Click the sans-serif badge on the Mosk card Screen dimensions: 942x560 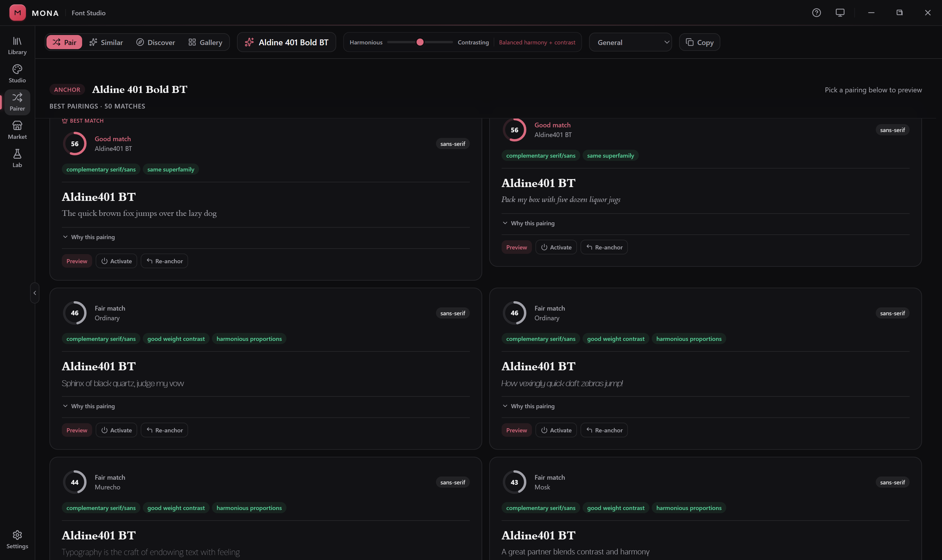click(892, 482)
